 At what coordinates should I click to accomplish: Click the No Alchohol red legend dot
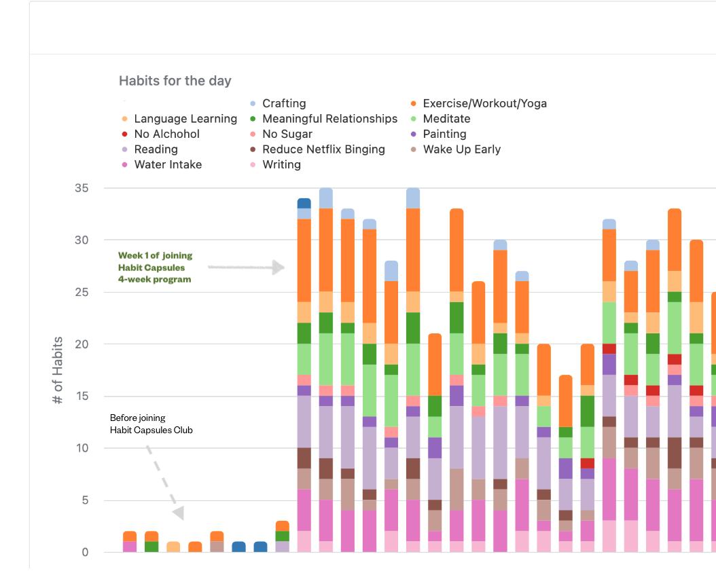(x=125, y=134)
